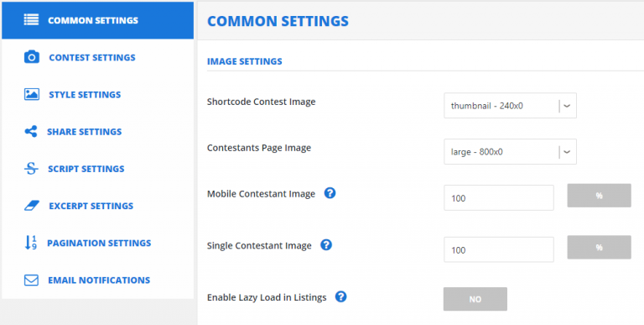
Task: Click the camera icon for Contest Settings
Action: click(x=32, y=57)
